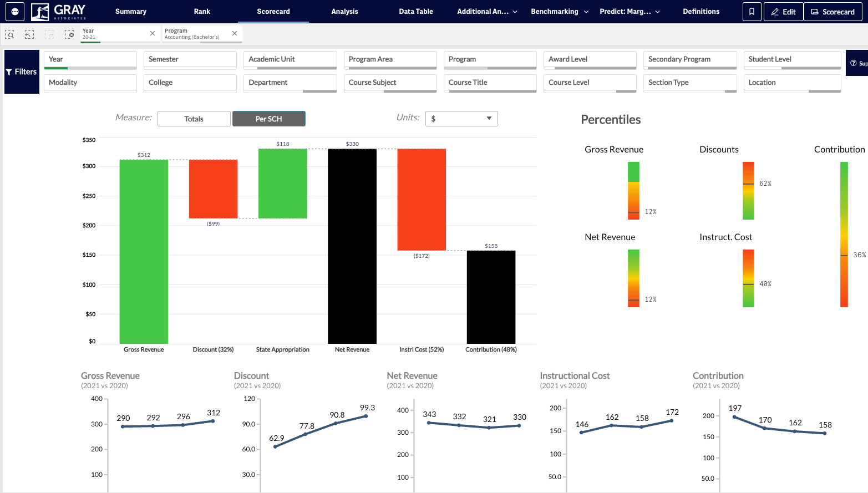Click the Edit button

(x=783, y=12)
